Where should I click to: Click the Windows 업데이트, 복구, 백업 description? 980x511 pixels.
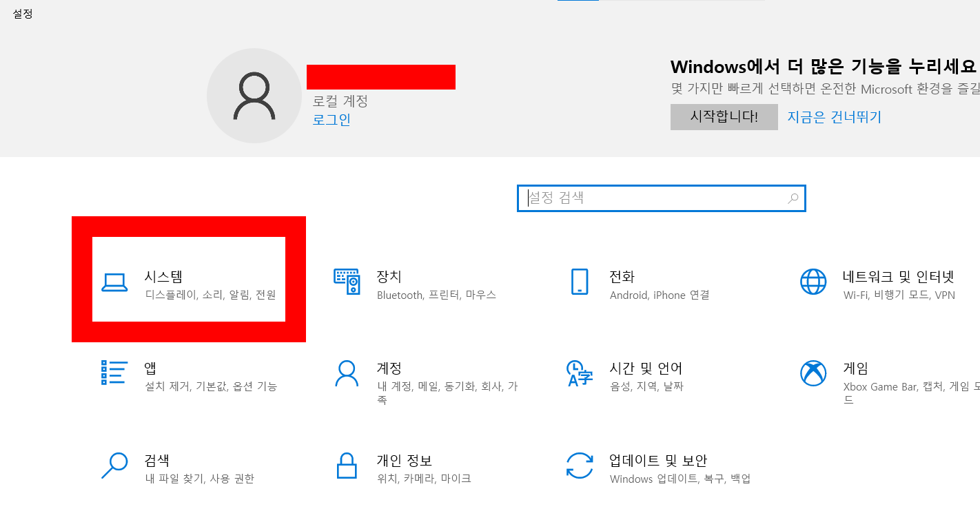(680, 479)
